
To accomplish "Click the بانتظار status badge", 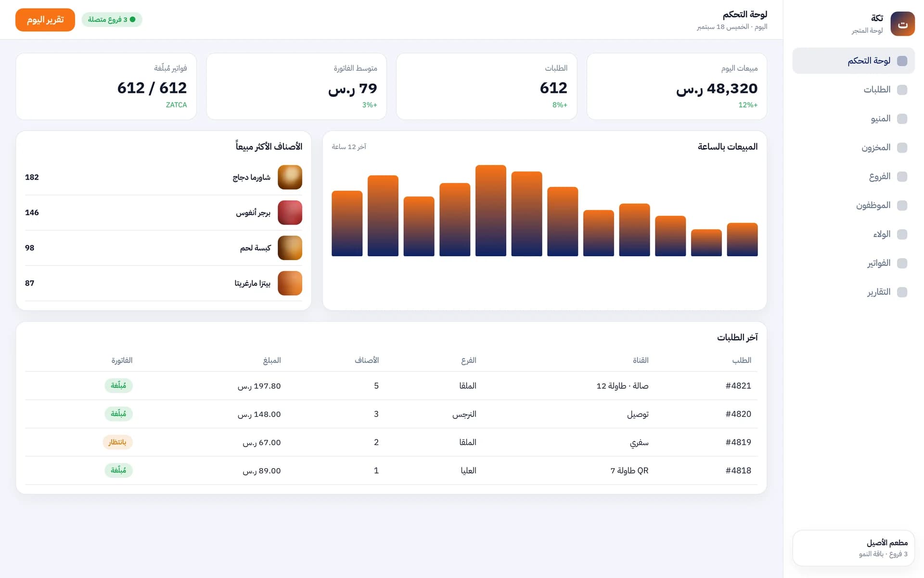I will point(117,442).
